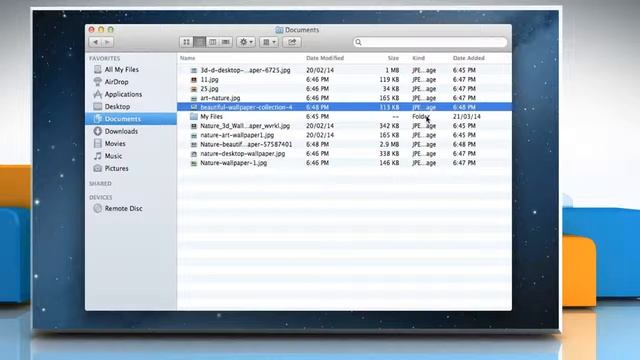Click the Desktop sidebar icon
640x360 pixels.
(98, 107)
